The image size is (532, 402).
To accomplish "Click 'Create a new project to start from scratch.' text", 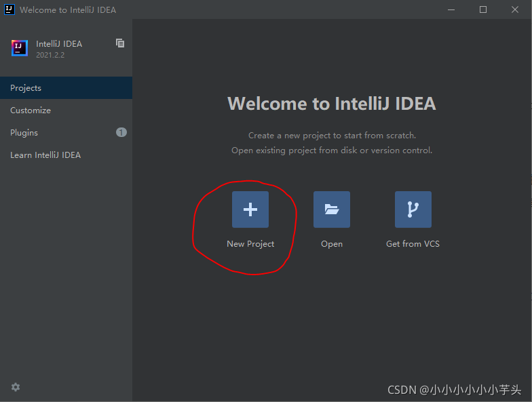I will tap(332, 136).
